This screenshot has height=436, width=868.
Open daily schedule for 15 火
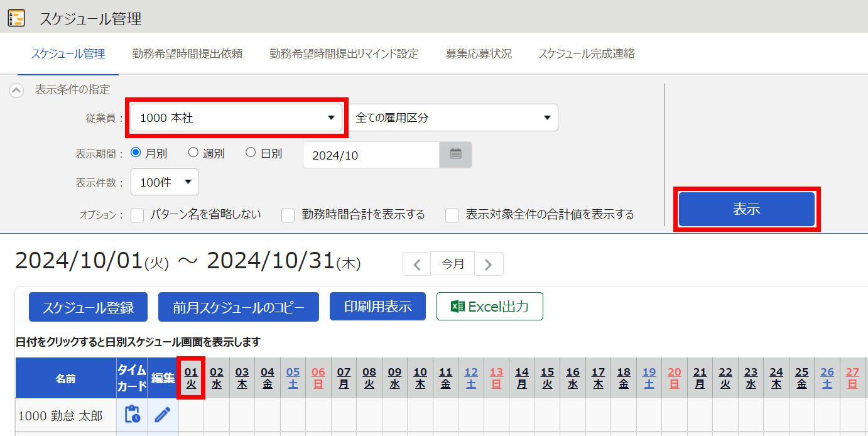point(547,378)
